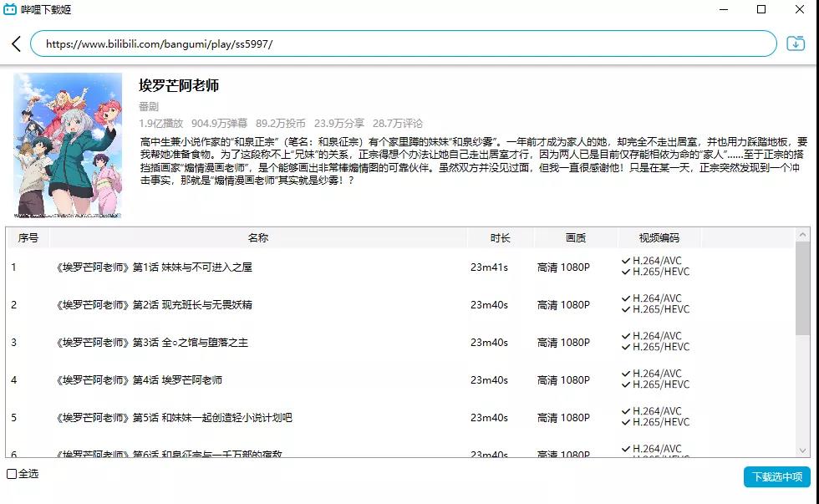This screenshot has height=504, width=819.
Task: Minimize the 哔哩下载姬 window
Action: click(x=724, y=9)
